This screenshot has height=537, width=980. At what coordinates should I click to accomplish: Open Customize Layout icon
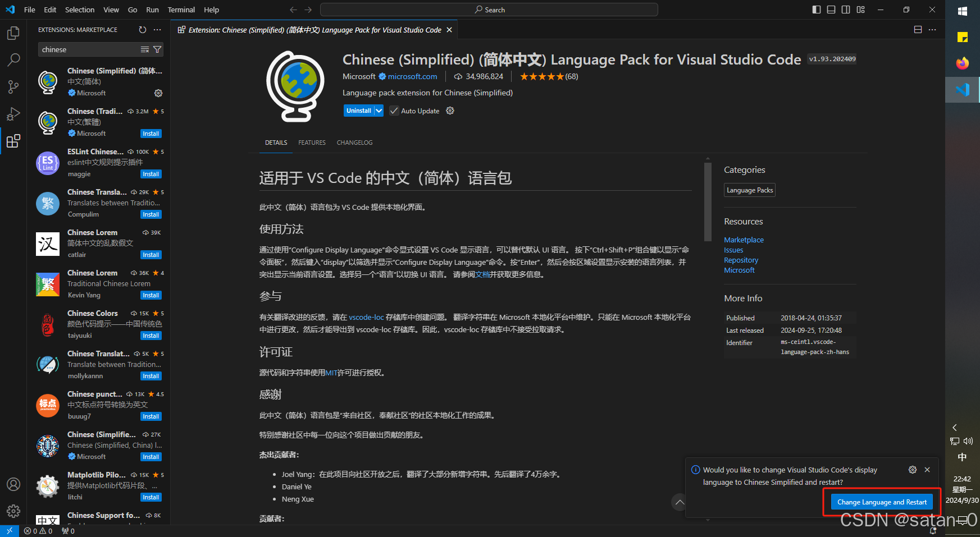pyautogui.click(x=861, y=10)
